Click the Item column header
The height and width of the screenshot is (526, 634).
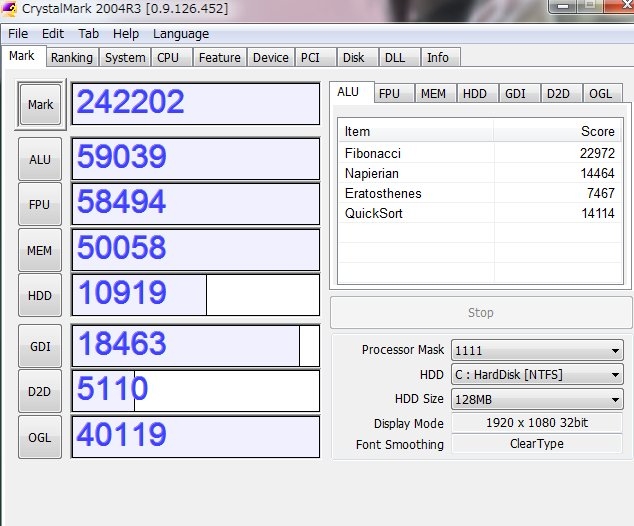[x=416, y=131]
